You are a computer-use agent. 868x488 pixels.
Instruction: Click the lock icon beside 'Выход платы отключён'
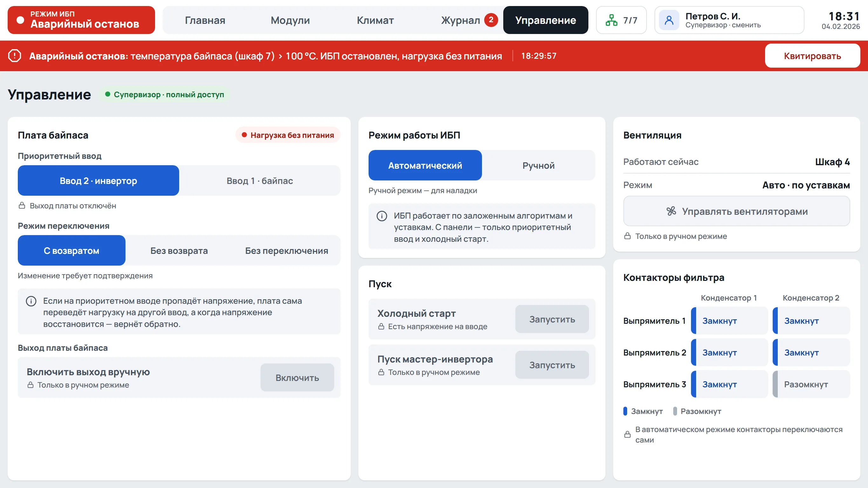tap(22, 206)
